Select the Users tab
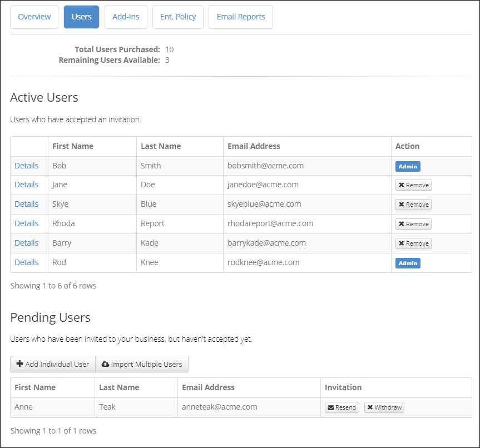Image resolution: width=480 pixels, height=448 pixels. click(81, 17)
